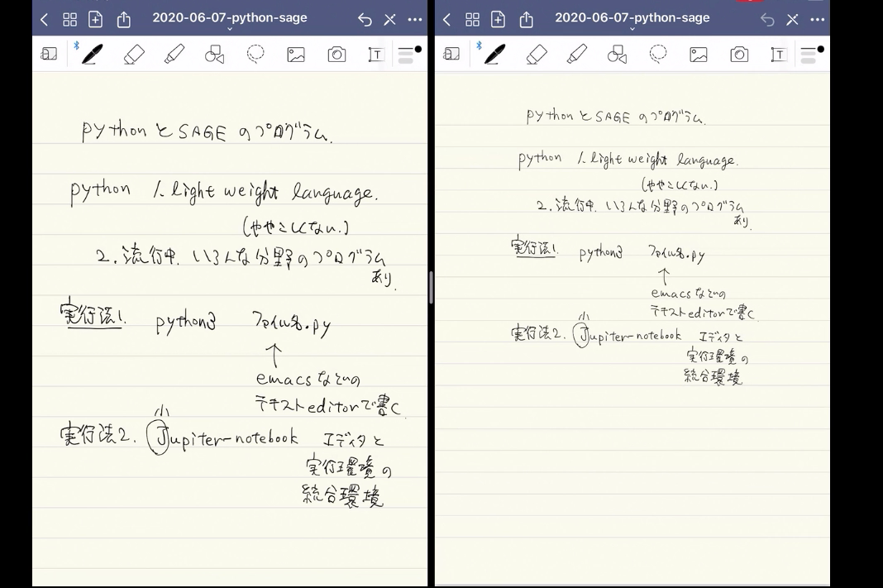Select the Text box tool in right window
This screenshot has width=883, height=588.
[x=779, y=54]
